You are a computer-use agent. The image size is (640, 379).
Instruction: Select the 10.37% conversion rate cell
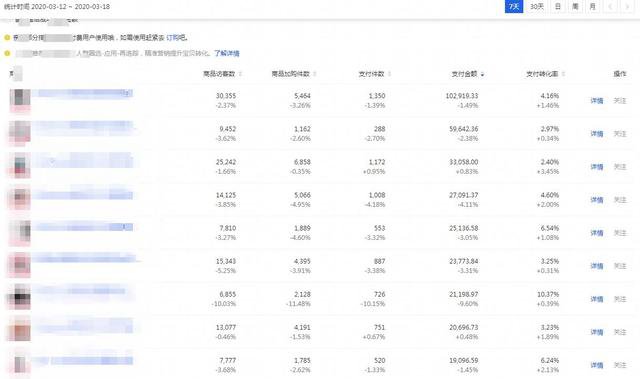point(548,294)
